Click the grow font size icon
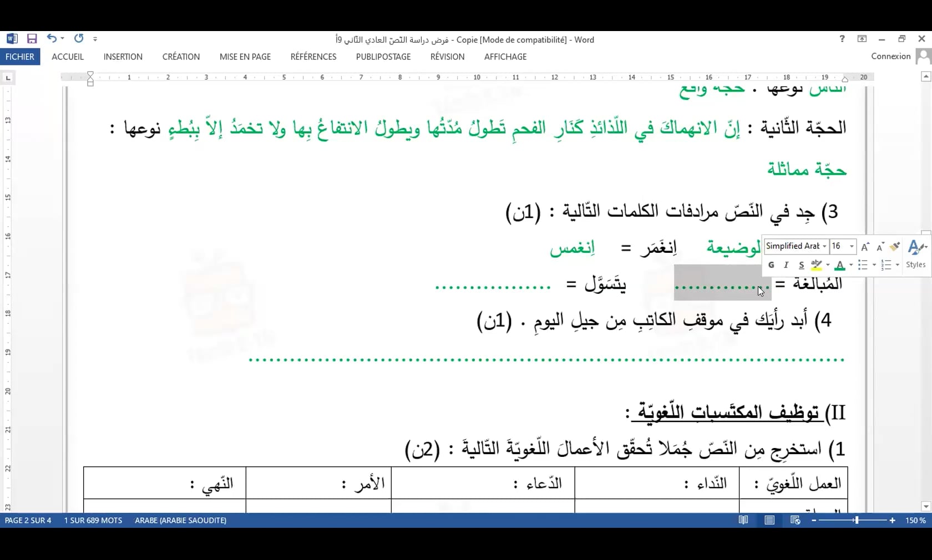The width and height of the screenshot is (932, 560). pyautogui.click(x=865, y=247)
